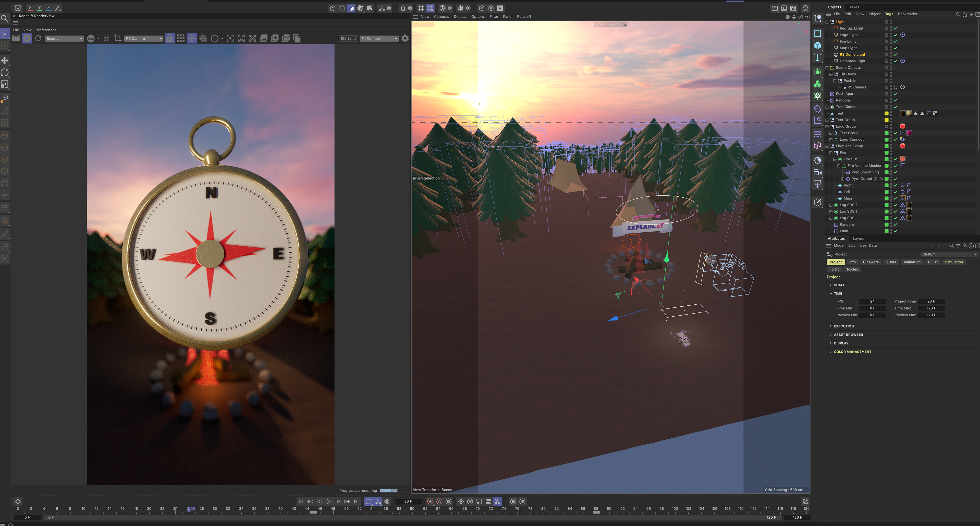Open the Beauty AOV dropdown
980x526 pixels.
[x=64, y=39]
